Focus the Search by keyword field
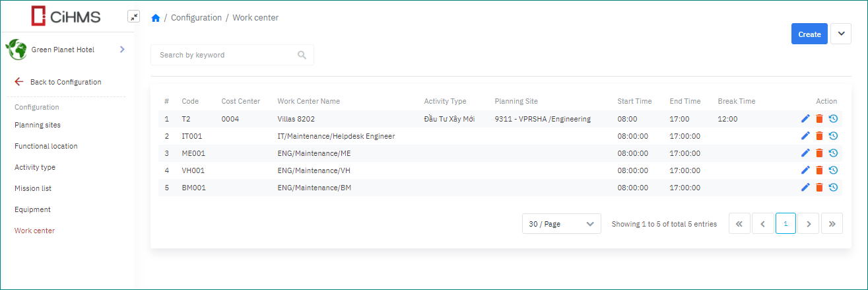Screen dimensions: 868x290 (x=224, y=55)
